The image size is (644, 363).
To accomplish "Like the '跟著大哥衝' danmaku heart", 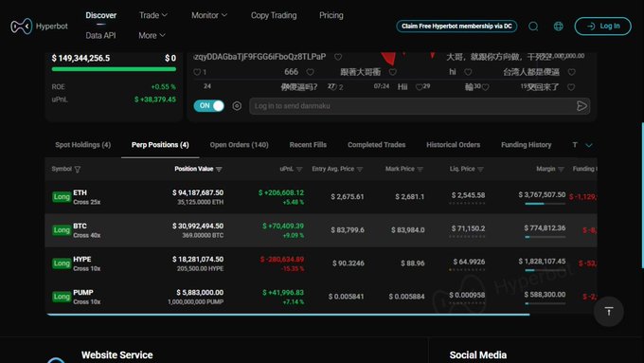I will [393, 72].
